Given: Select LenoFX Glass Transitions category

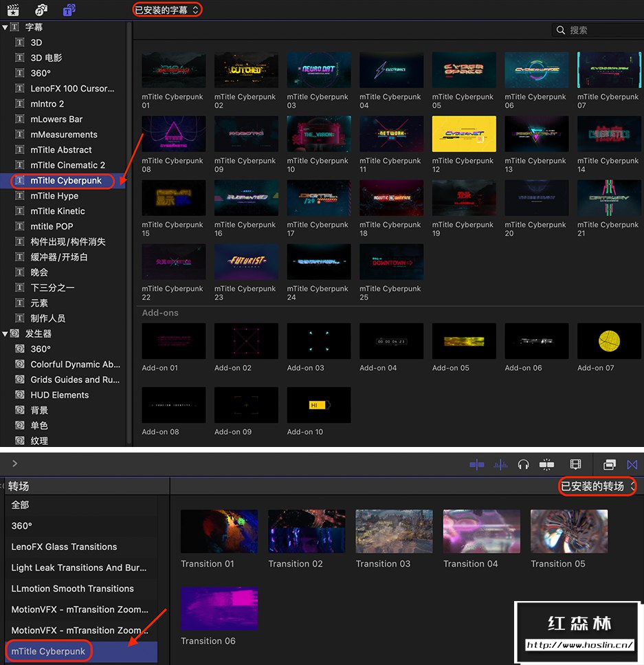Looking at the screenshot, I should (x=64, y=547).
